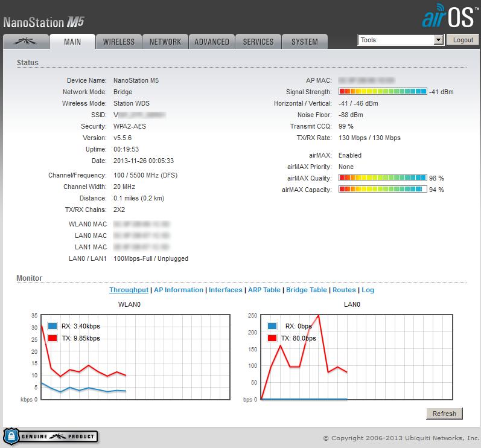Click the 'RX: 3.40kbps' WLAN0 label

tap(81, 326)
